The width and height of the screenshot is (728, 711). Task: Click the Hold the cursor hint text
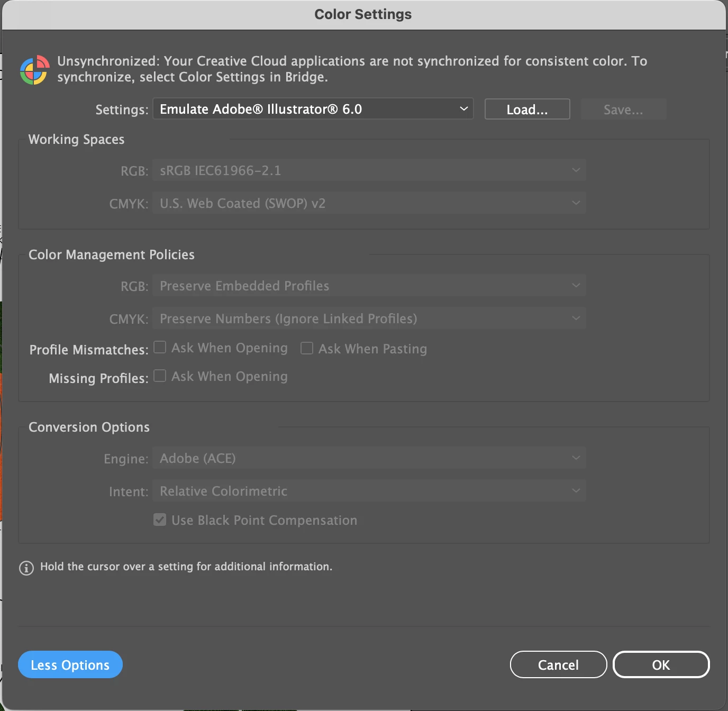pos(186,567)
